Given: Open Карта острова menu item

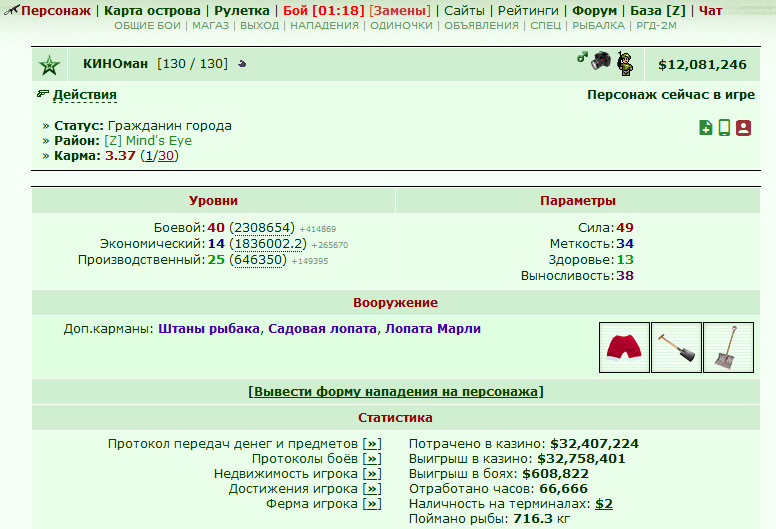Looking at the screenshot, I should (152, 10).
